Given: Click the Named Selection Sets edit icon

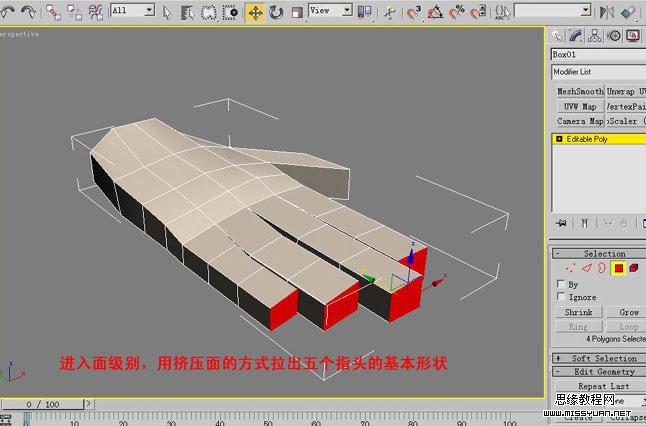Looking at the screenshot, I should point(502,12).
